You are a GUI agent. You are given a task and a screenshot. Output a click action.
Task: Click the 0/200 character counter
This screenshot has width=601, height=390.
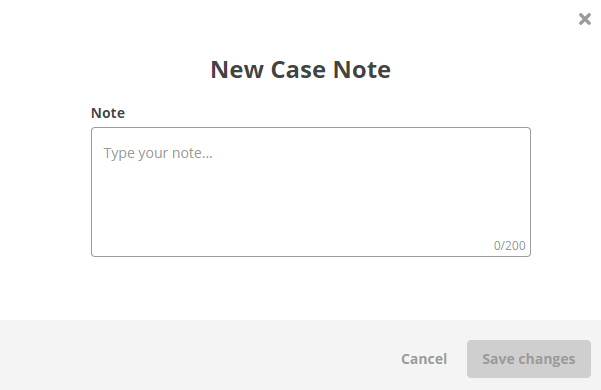click(509, 246)
